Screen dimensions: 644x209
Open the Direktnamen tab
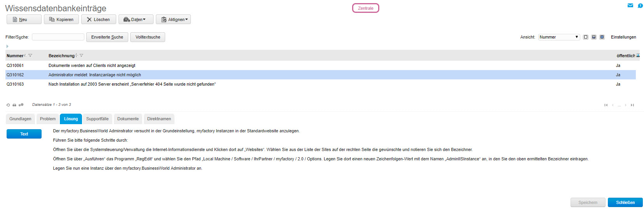click(x=159, y=119)
